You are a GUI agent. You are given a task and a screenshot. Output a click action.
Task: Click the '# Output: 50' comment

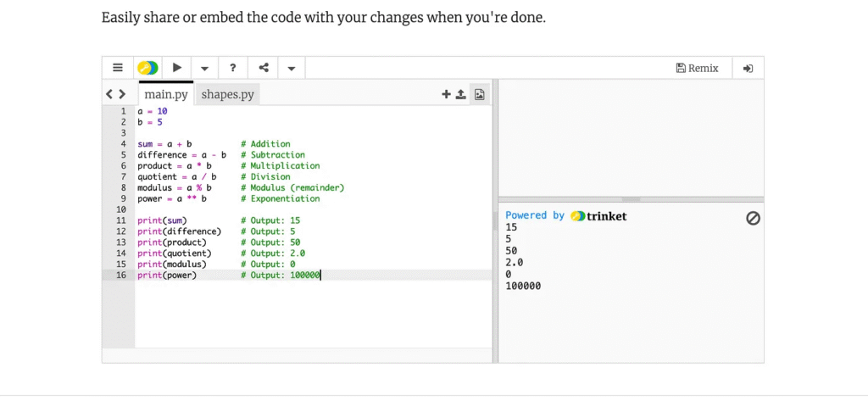[270, 242]
